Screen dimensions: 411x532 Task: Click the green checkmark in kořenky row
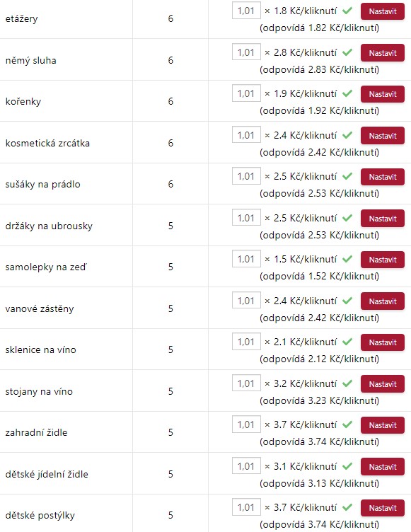[347, 93]
